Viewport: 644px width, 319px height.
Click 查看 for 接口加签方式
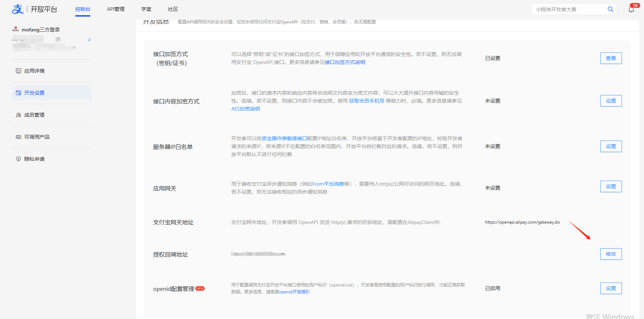(x=611, y=58)
